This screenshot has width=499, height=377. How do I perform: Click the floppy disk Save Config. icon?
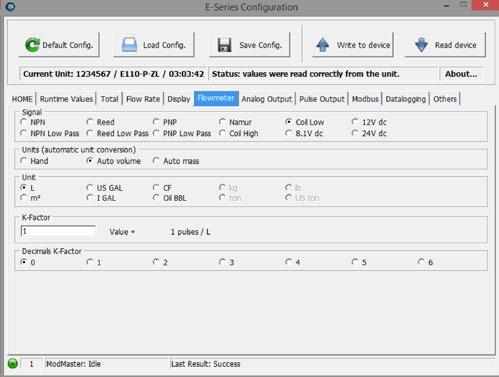[224, 45]
